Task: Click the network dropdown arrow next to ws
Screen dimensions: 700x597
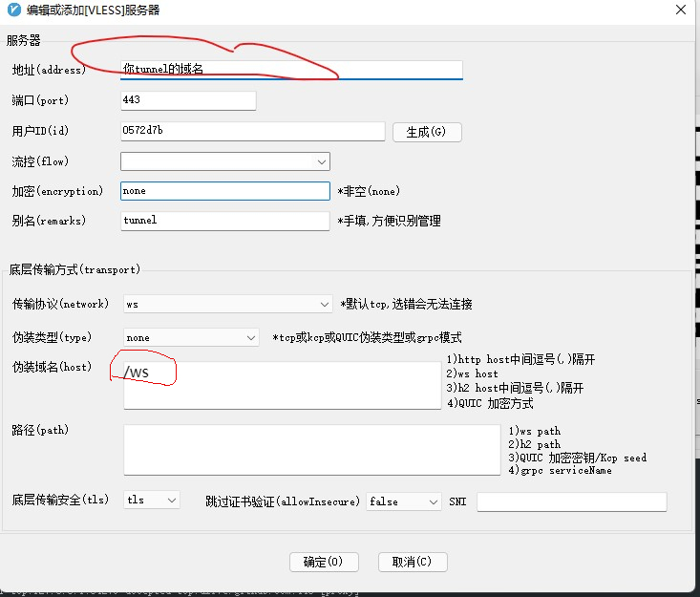Action: tap(324, 304)
